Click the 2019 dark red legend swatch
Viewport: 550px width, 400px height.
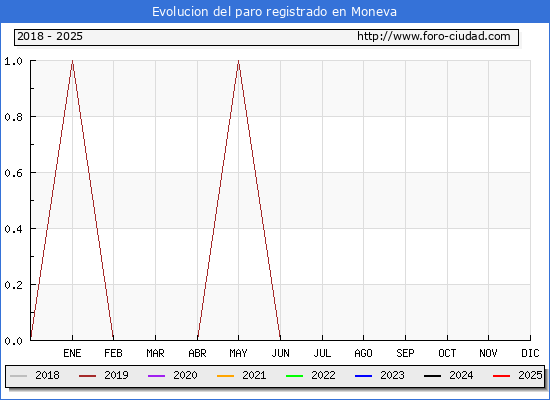click(x=87, y=376)
